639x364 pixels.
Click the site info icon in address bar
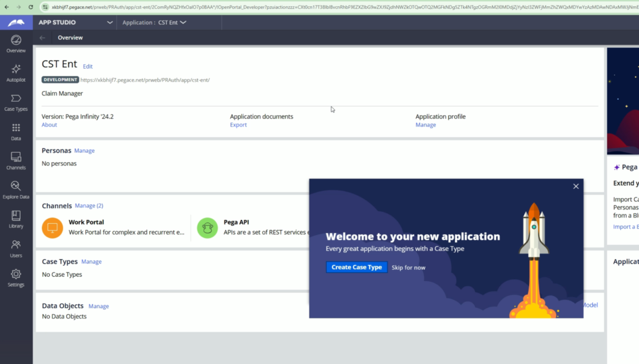[x=45, y=7]
